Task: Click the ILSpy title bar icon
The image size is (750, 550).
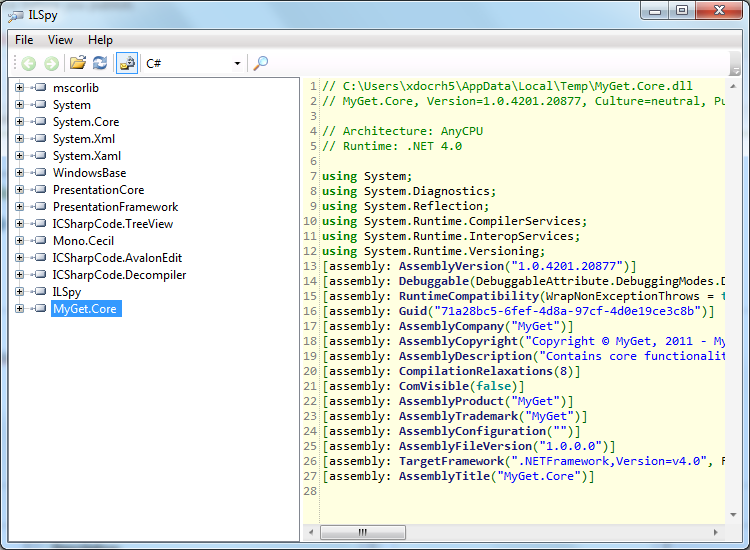Action: [15, 16]
